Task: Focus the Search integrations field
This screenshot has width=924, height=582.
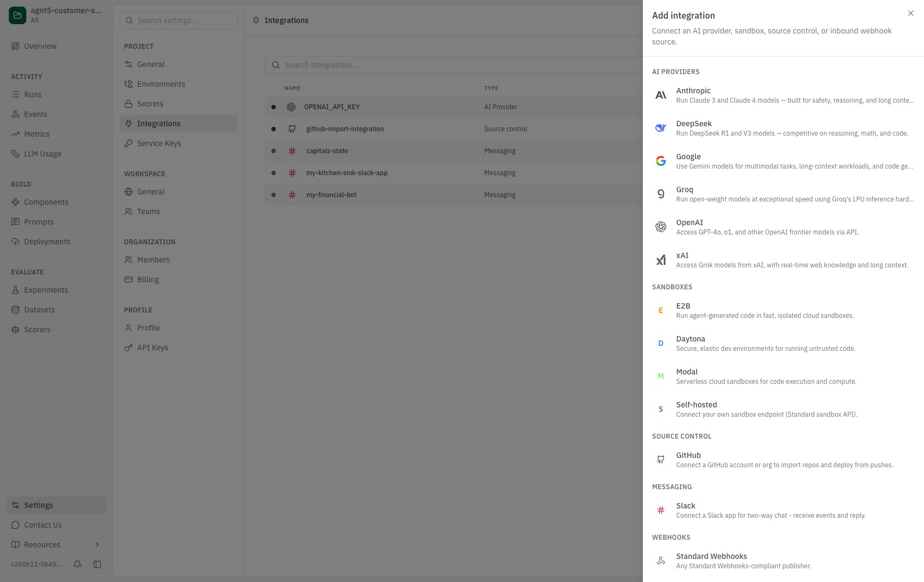Action: point(454,65)
